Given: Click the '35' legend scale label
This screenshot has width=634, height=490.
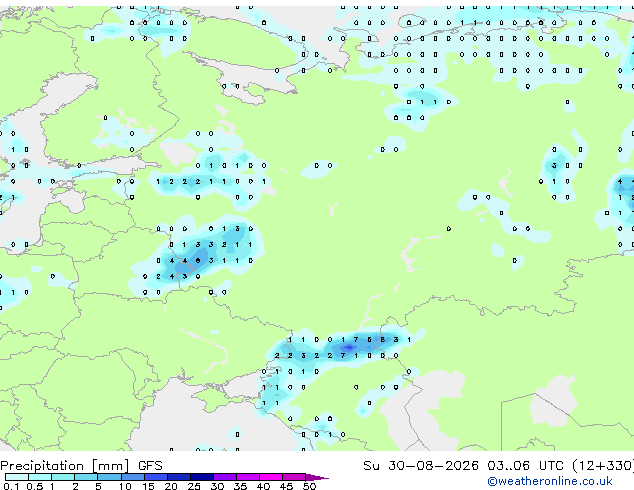Looking at the screenshot, I should tap(240, 486).
